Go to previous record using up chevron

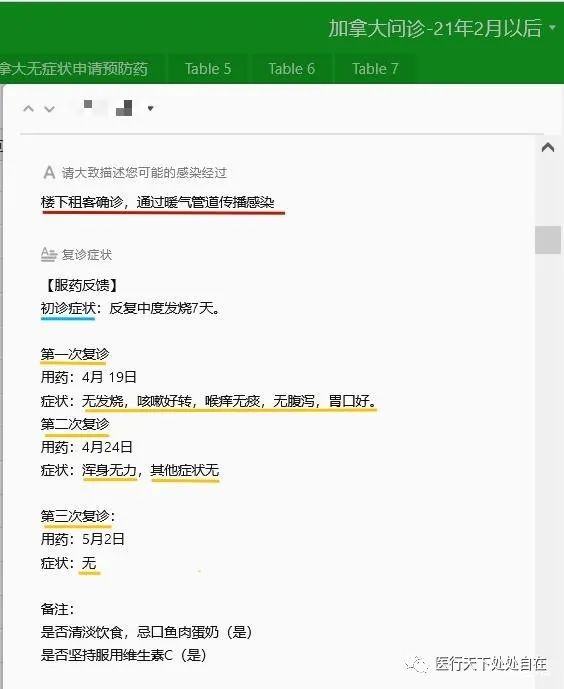pos(29,109)
